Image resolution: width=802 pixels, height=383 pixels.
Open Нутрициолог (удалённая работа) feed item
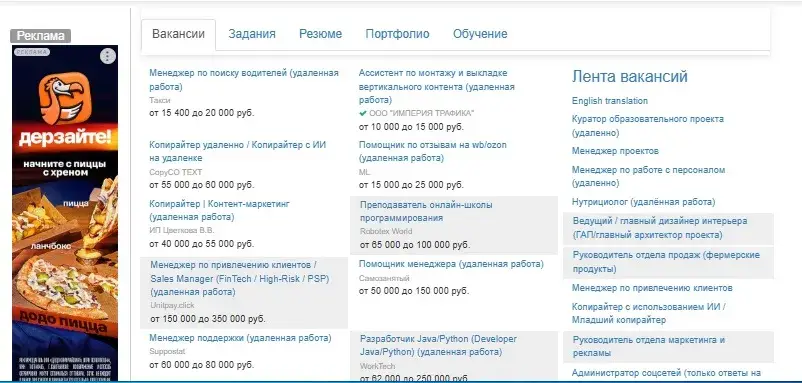pos(643,202)
